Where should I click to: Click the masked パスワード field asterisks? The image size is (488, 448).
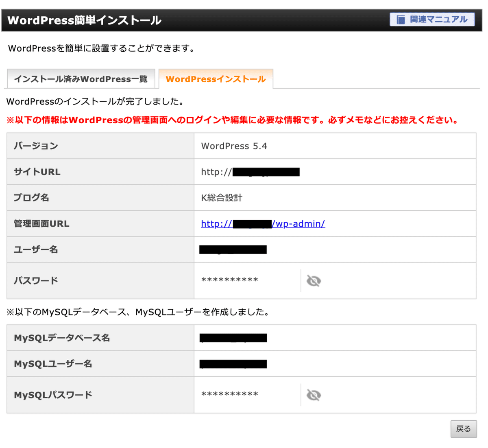pos(230,280)
